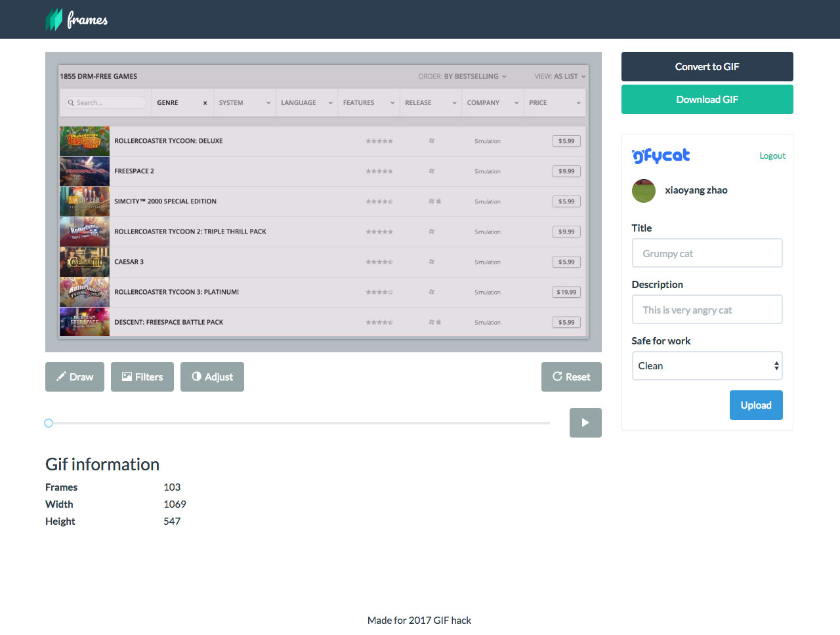Click the image icon on Filters
The width and height of the screenshot is (840, 635).
[127, 377]
